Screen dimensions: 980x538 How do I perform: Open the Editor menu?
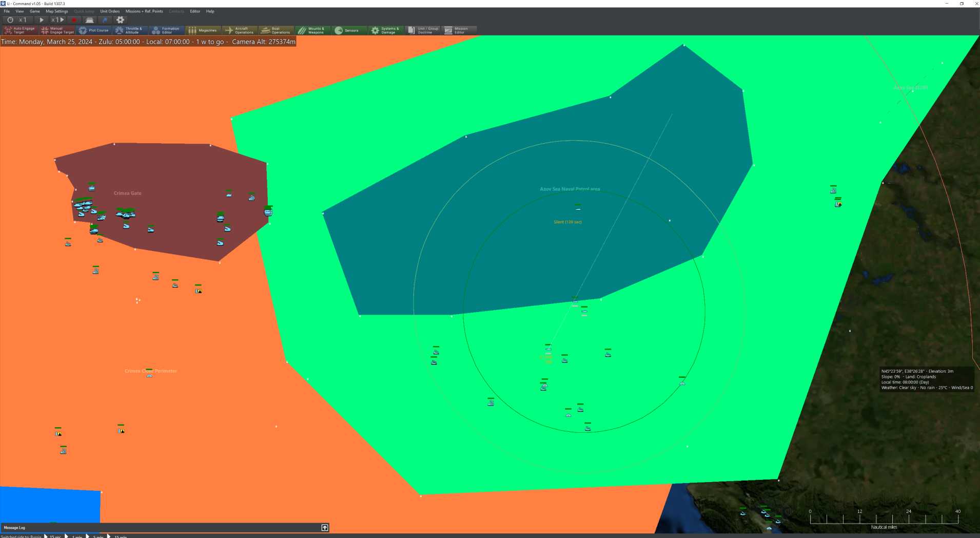click(195, 11)
